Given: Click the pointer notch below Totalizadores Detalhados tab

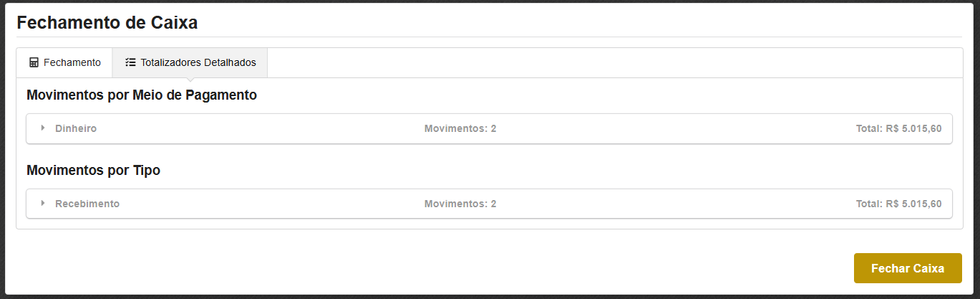Looking at the screenshot, I should [189, 80].
